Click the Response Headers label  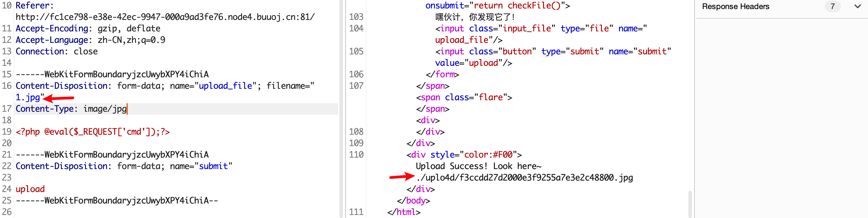click(736, 6)
